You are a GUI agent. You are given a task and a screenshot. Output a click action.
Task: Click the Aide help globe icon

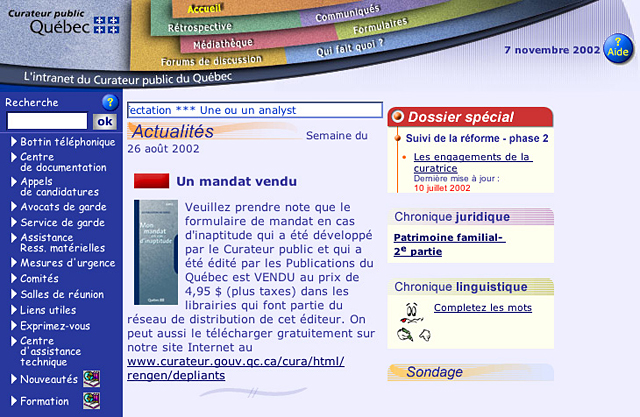(618, 49)
